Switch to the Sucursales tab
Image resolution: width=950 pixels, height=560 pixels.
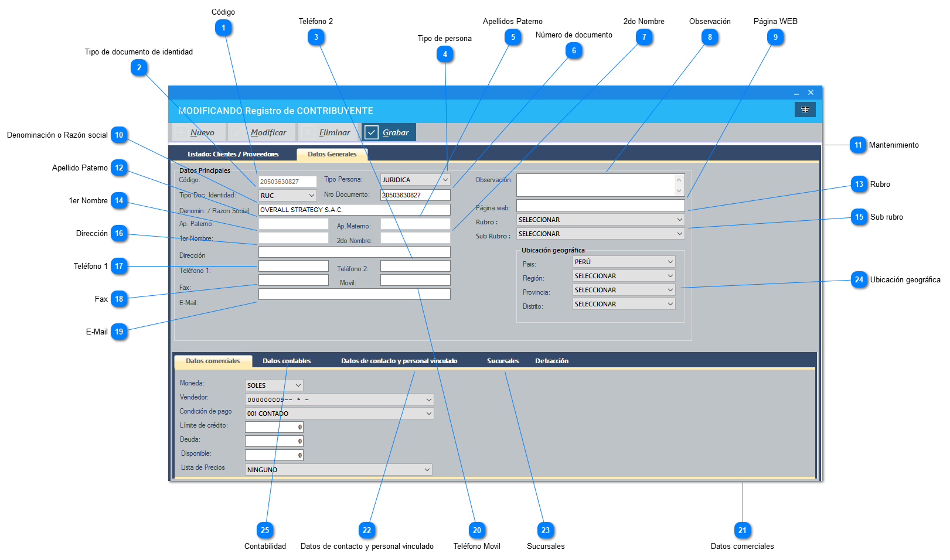tap(503, 361)
